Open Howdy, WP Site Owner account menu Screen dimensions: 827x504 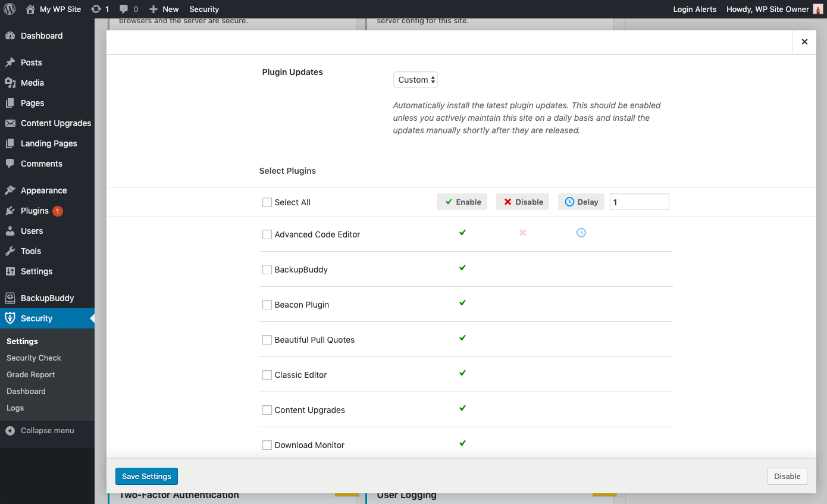click(x=774, y=9)
